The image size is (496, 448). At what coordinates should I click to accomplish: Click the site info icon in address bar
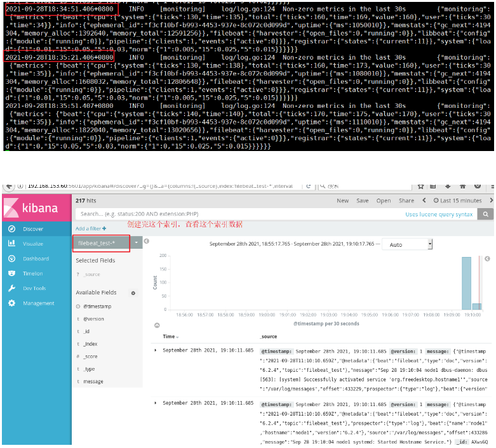[x=20, y=186]
